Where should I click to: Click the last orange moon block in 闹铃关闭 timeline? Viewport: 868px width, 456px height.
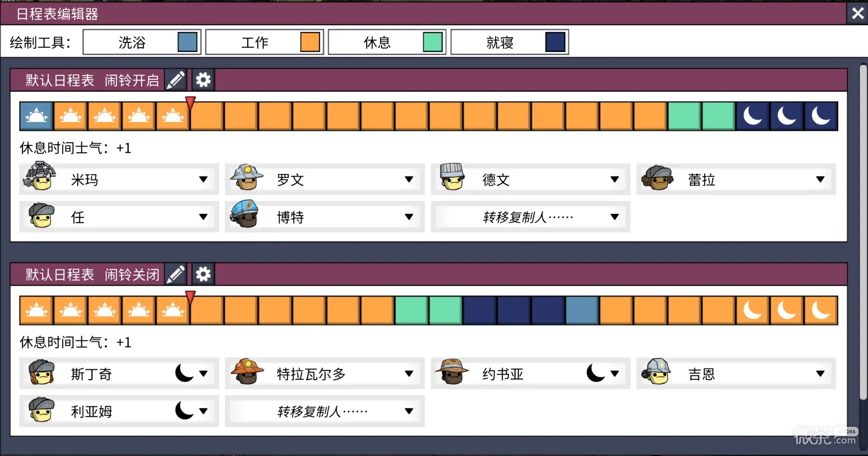coord(821,310)
